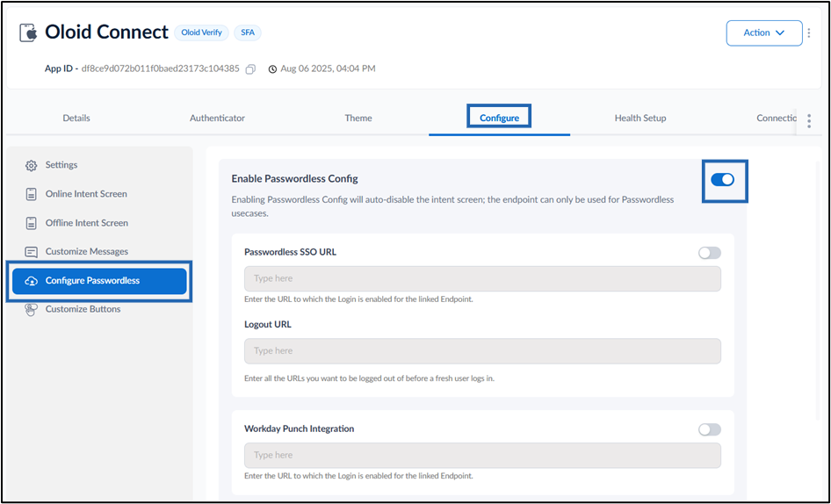Select Configure Passwordless in sidebar
The height and width of the screenshot is (504, 831).
99,281
